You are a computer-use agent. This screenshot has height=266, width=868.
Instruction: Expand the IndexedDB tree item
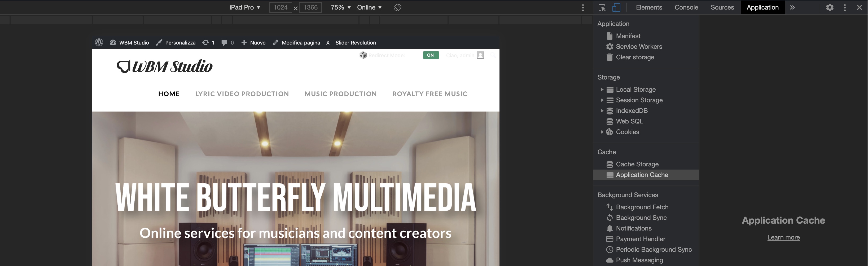click(x=602, y=111)
